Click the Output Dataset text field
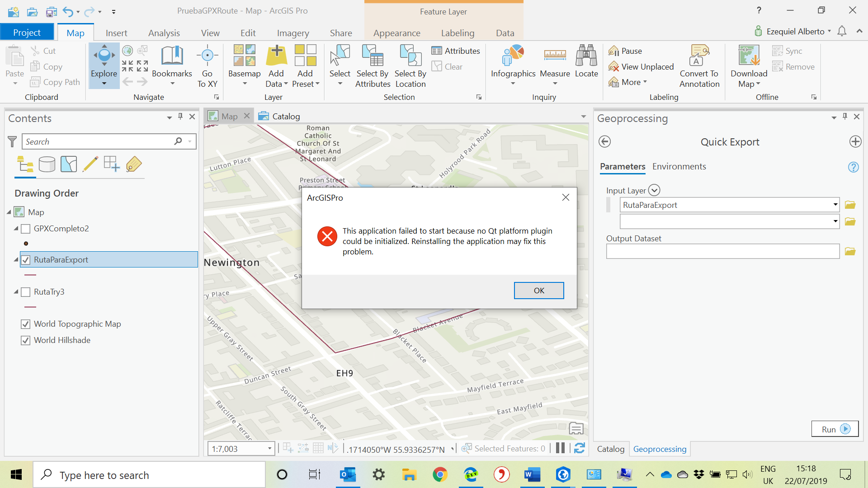868x488 pixels. [x=722, y=252]
